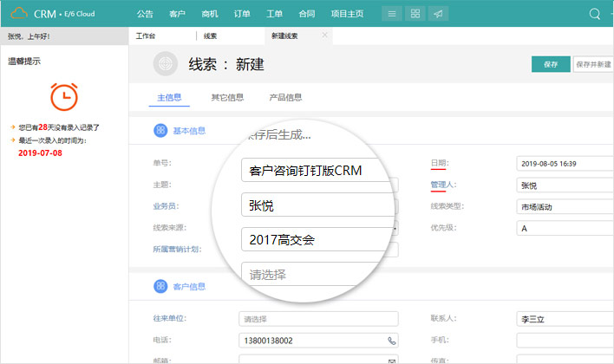
Task: Switch to the 产品信息 tab
Action: [285, 97]
